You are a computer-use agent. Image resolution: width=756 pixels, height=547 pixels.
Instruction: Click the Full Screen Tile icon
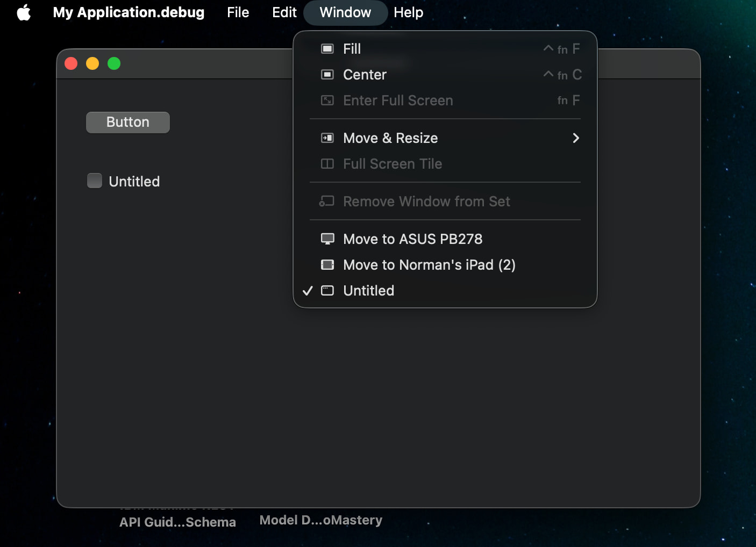click(x=327, y=164)
